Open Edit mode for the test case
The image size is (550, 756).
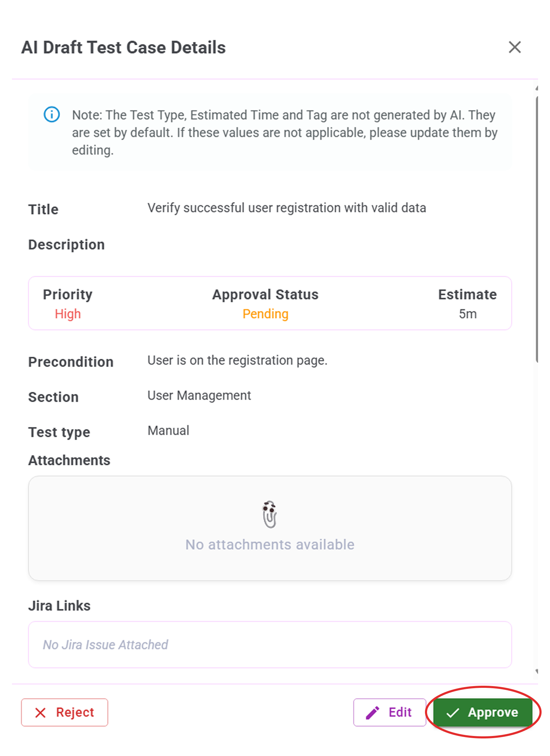[x=389, y=712]
